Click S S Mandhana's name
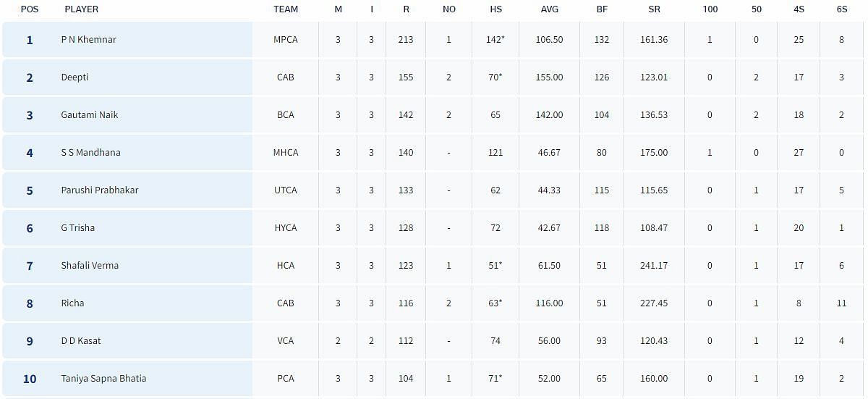This screenshot has height=399, width=868. coord(90,153)
